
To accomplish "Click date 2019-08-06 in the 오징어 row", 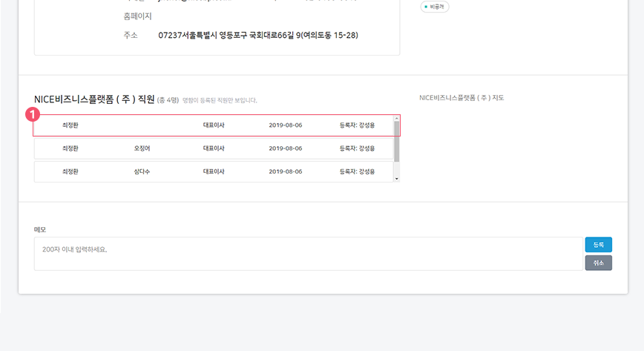I will tap(286, 148).
